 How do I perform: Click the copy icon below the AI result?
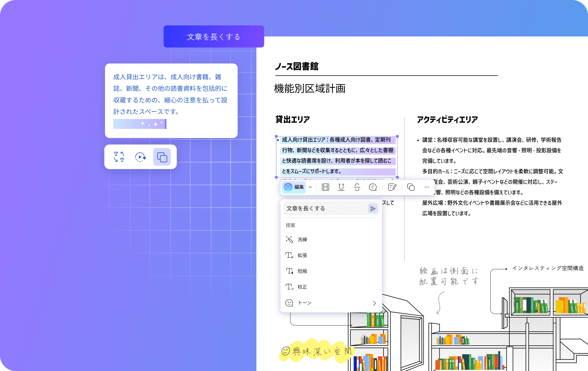tap(162, 157)
